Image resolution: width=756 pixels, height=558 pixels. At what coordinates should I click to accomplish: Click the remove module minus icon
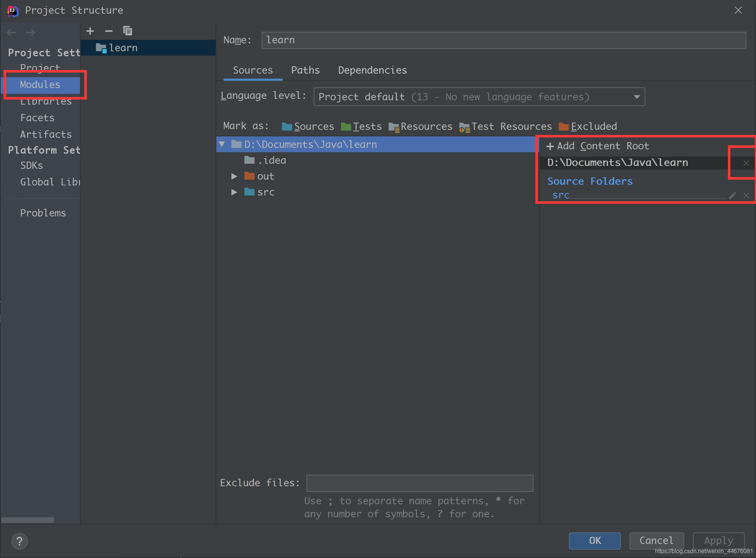[108, 30]
